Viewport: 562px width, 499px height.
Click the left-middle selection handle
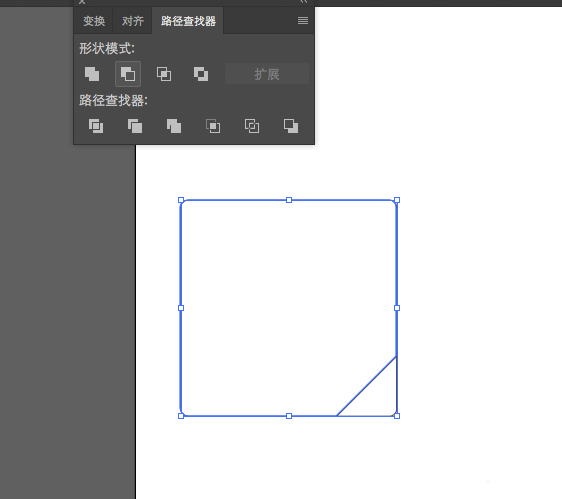[181, 308]
